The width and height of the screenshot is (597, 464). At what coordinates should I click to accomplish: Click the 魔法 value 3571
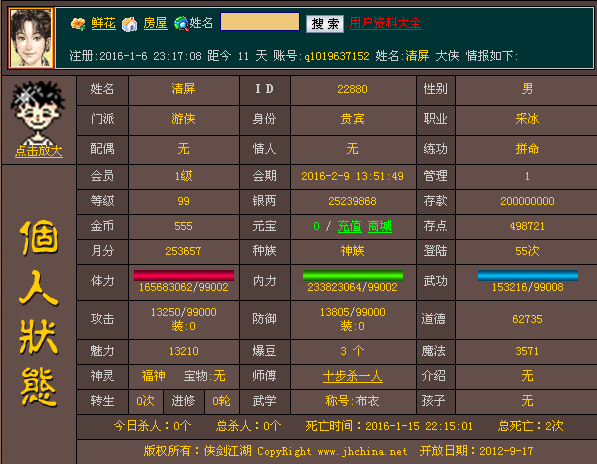click(x=527, y=351)
